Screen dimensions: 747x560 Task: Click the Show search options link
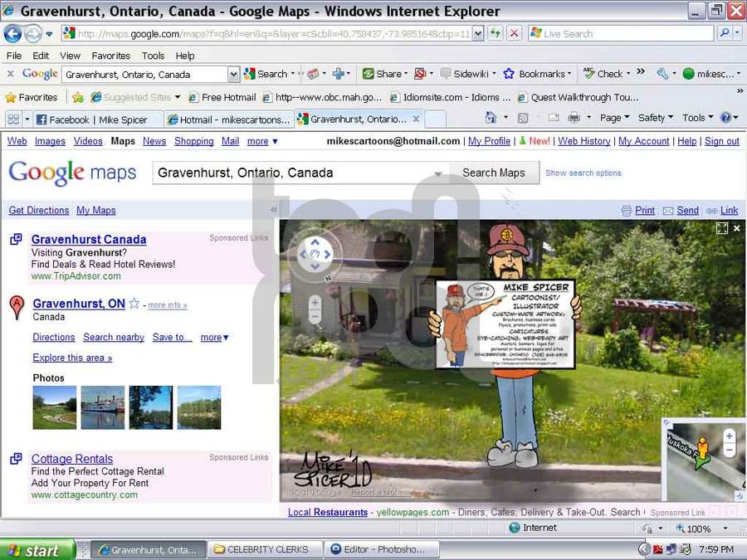(x=583, y=173)
